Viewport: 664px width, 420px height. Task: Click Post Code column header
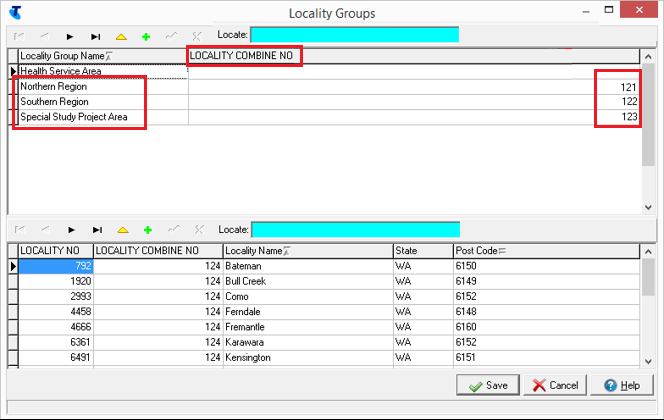546,251
